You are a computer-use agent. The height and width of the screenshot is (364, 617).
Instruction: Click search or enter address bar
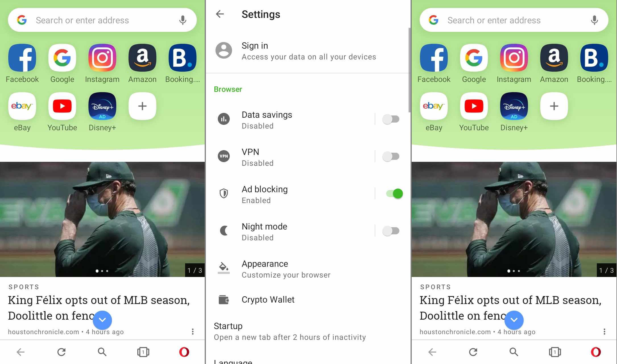(x=102, y=20)
